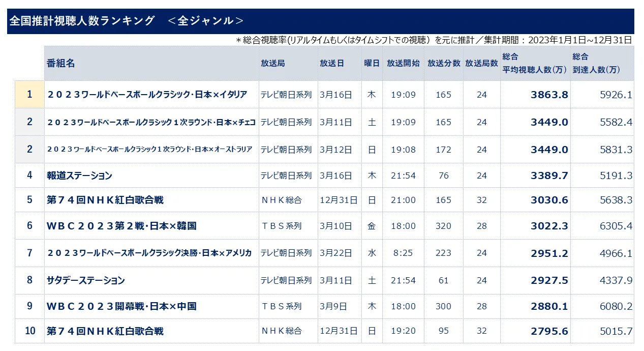Viewport: 644px width, 351px height.
Task: Click the 放送分数 column header
Action: tap(444, 64)
